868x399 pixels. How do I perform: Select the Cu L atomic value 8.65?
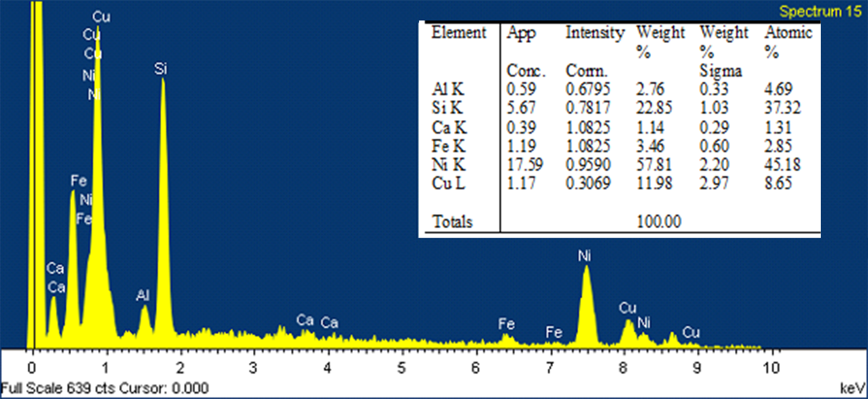pos(779,184)
